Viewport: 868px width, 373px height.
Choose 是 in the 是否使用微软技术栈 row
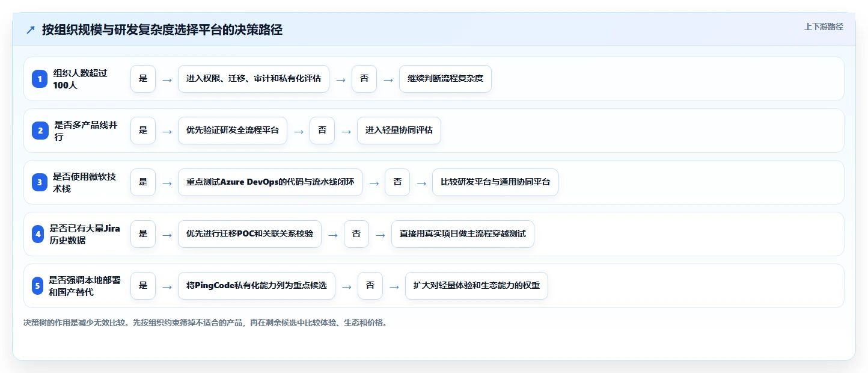(x=143, y=182)
